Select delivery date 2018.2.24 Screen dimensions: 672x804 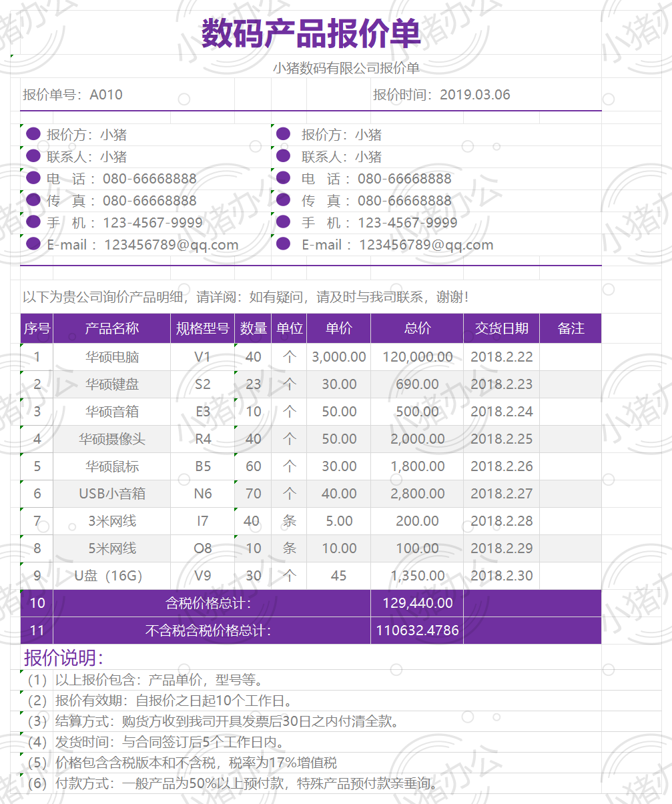point(502,412)
